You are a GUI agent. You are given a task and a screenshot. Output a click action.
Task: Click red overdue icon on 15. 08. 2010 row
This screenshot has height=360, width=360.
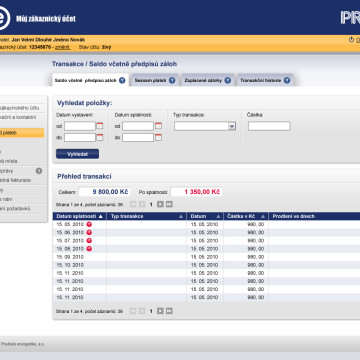89,249
